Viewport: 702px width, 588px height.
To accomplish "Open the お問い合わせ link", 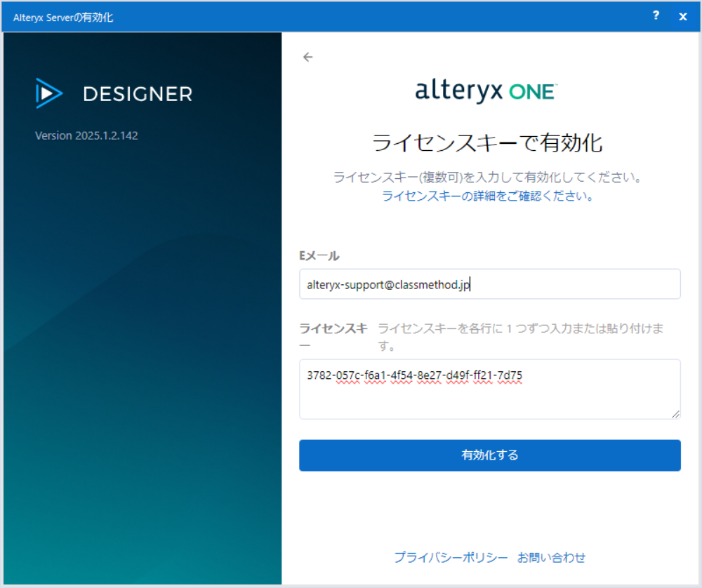I will [551, 557].
